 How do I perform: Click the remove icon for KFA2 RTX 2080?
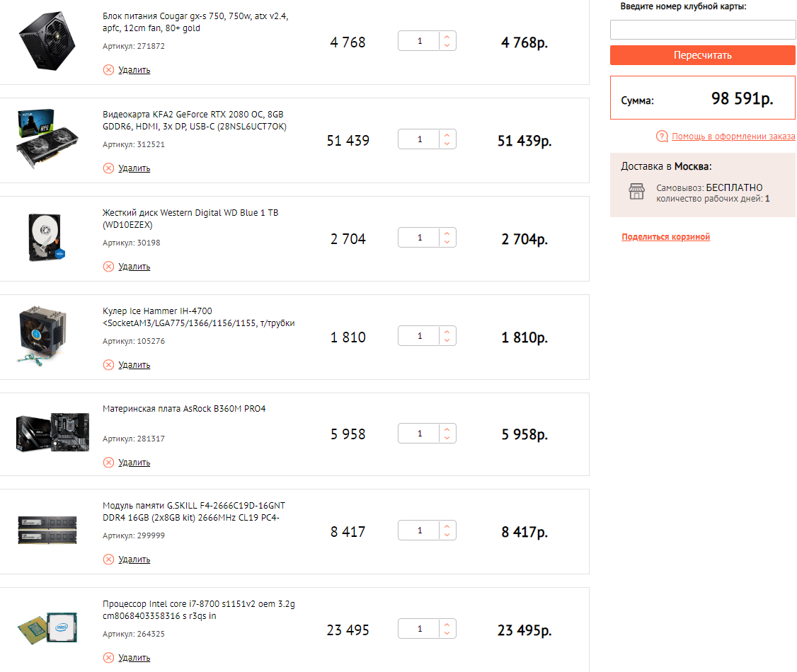[108, 168]
